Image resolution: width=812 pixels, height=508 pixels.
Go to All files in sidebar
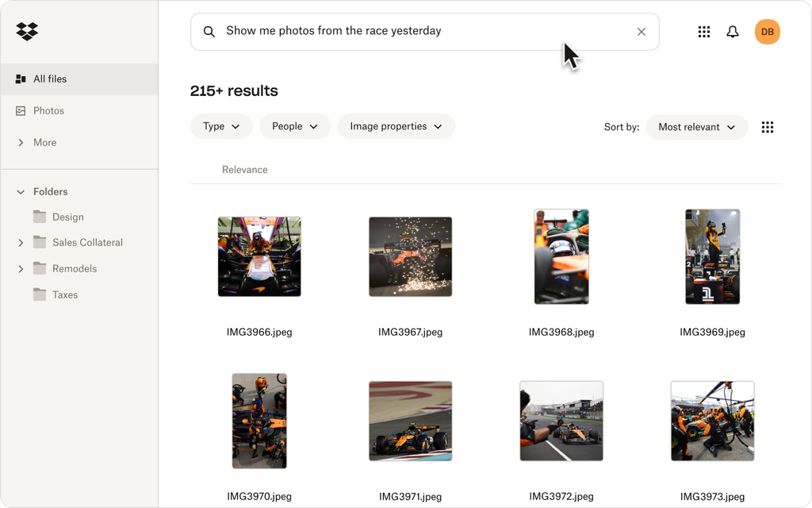click(x=49, y=79)
